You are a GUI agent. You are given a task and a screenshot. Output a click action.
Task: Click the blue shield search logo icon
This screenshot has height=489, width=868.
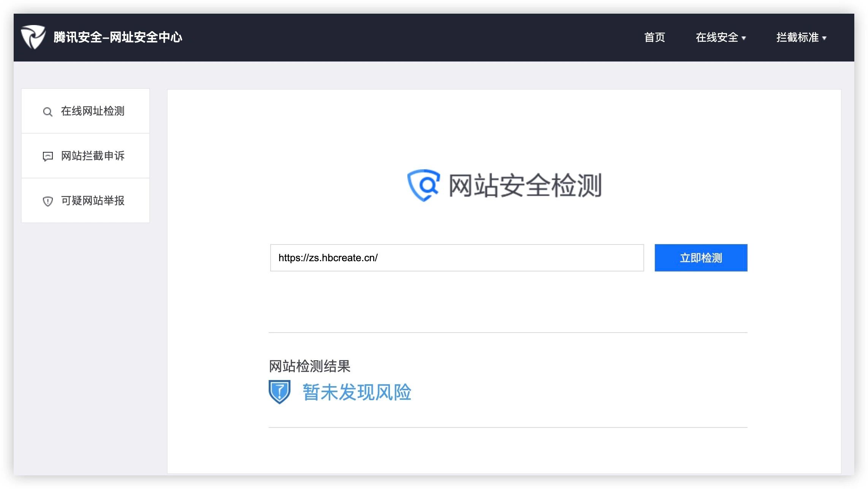[423, 185]
